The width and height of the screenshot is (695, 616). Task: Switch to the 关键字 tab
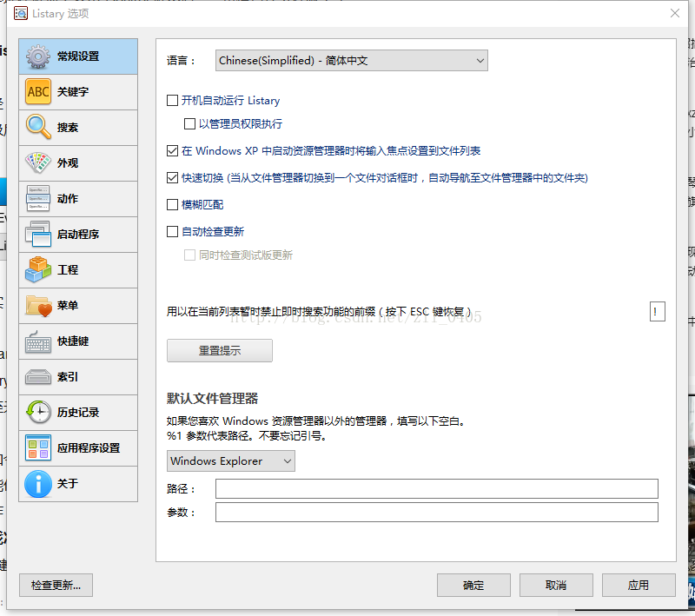click(78, 92)
